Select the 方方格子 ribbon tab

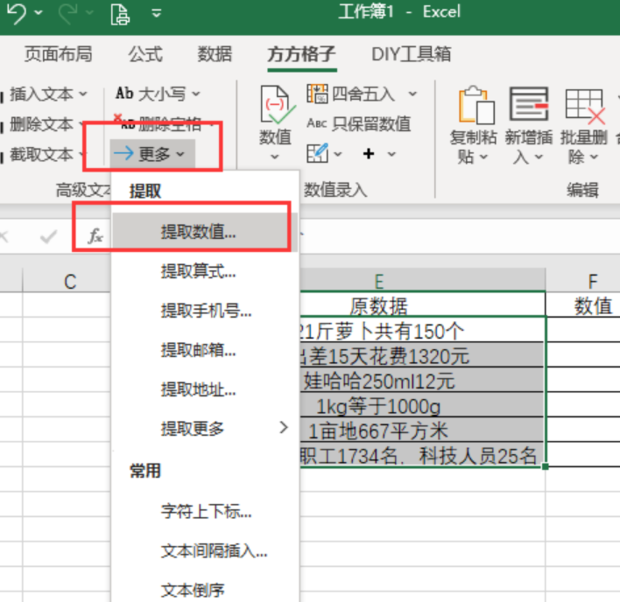coord(302,54)
